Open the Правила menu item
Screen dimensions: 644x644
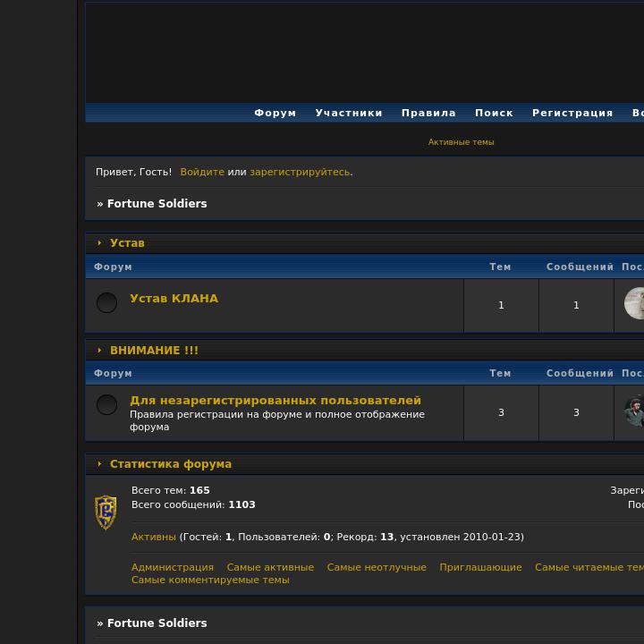click(428, 113)
